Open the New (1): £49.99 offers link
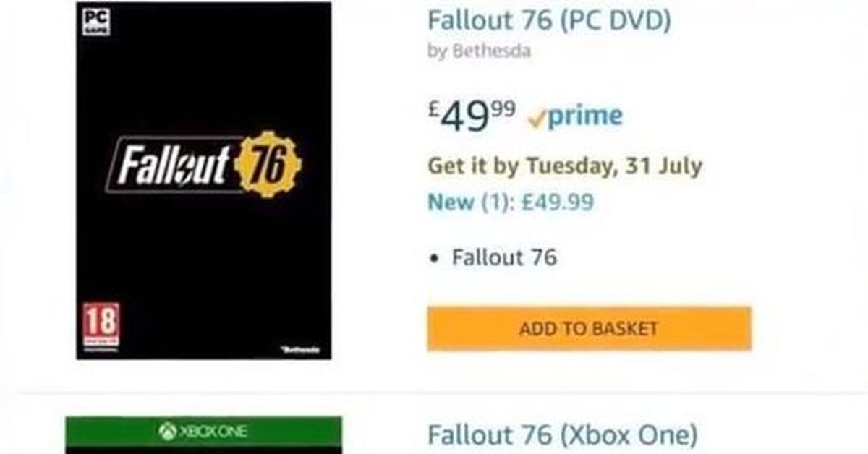Viewport: 868px width, 454px height. point(511,202)
